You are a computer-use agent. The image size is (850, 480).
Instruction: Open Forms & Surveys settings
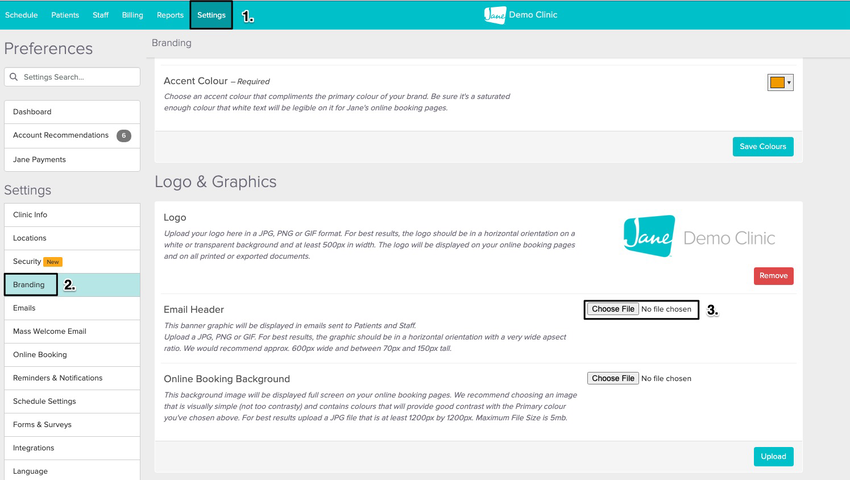tap(72, 425)
